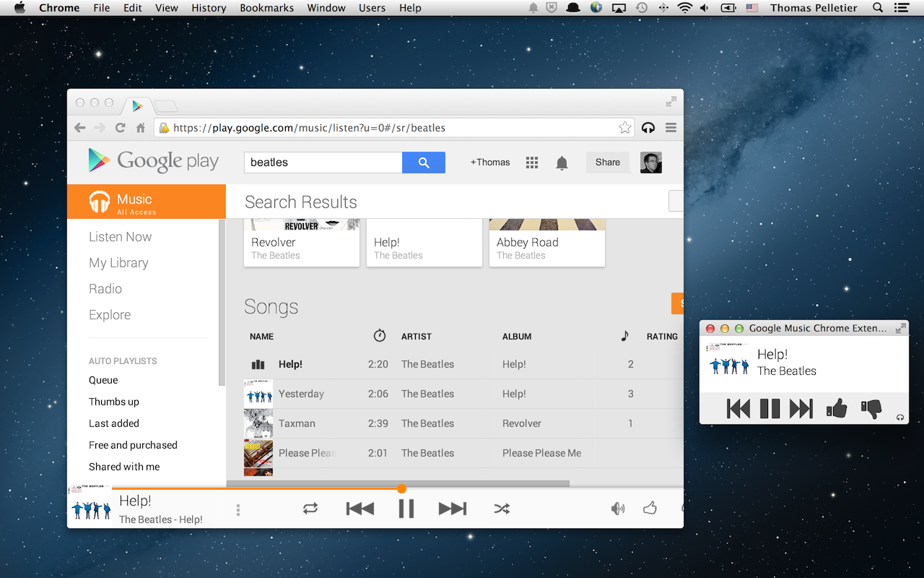The image size is (924, 578).
Task: Click the horizontal scrollbar below the songs list
Action: [x=398, y=483]
